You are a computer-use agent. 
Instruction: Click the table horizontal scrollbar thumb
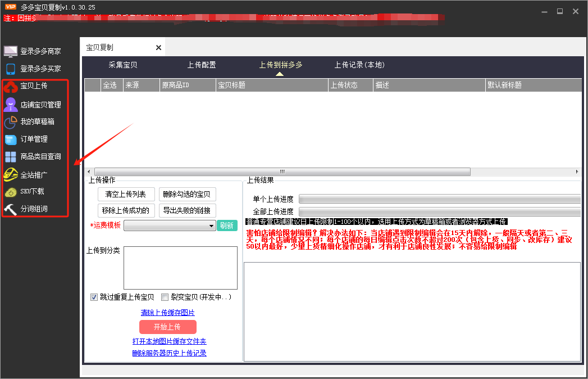[x=282, y=172]
